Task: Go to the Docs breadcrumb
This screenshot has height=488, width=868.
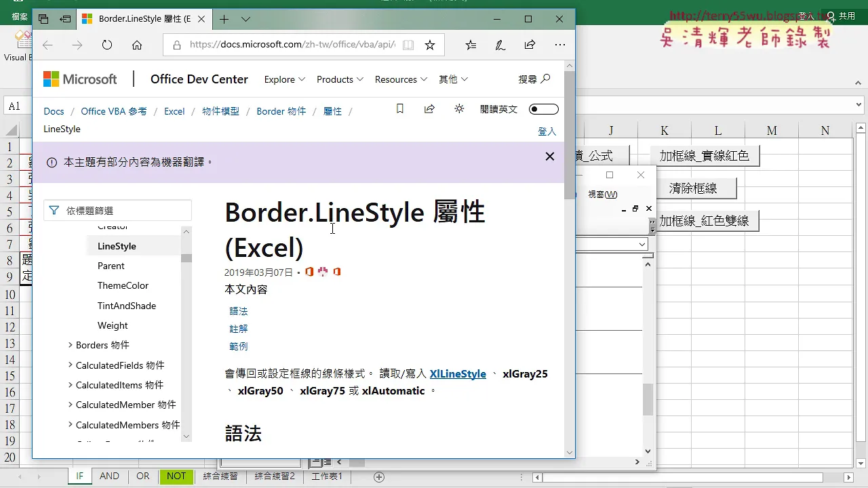Action: tap(54, 111)
